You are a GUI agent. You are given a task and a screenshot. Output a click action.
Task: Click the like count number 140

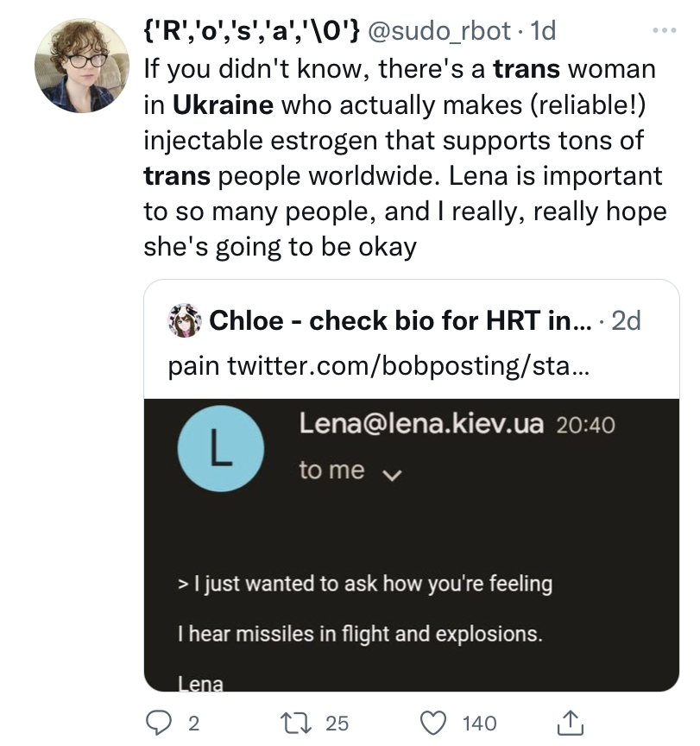480,723
